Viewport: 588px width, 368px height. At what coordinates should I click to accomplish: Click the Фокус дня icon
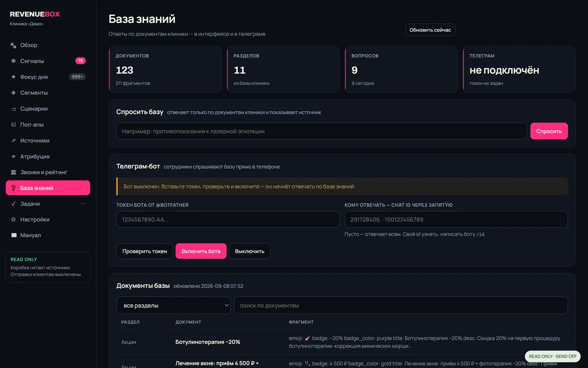[14, 77]
